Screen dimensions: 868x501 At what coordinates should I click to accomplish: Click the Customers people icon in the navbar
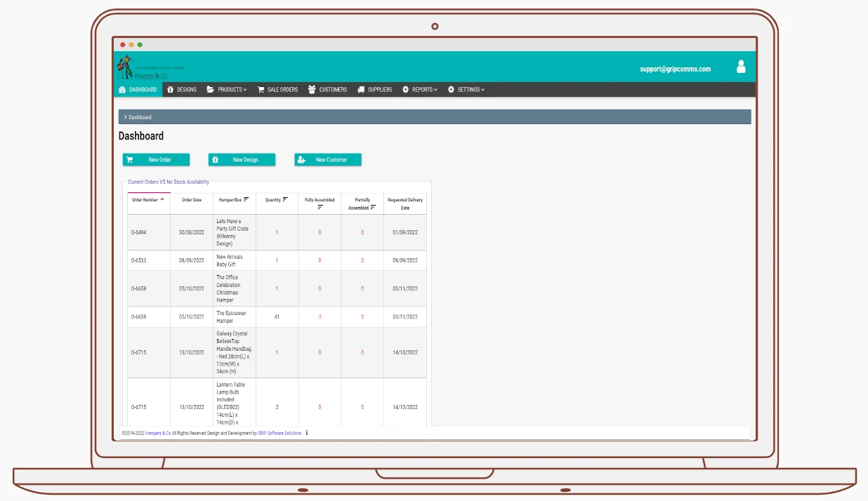click(x=312, y=90)
